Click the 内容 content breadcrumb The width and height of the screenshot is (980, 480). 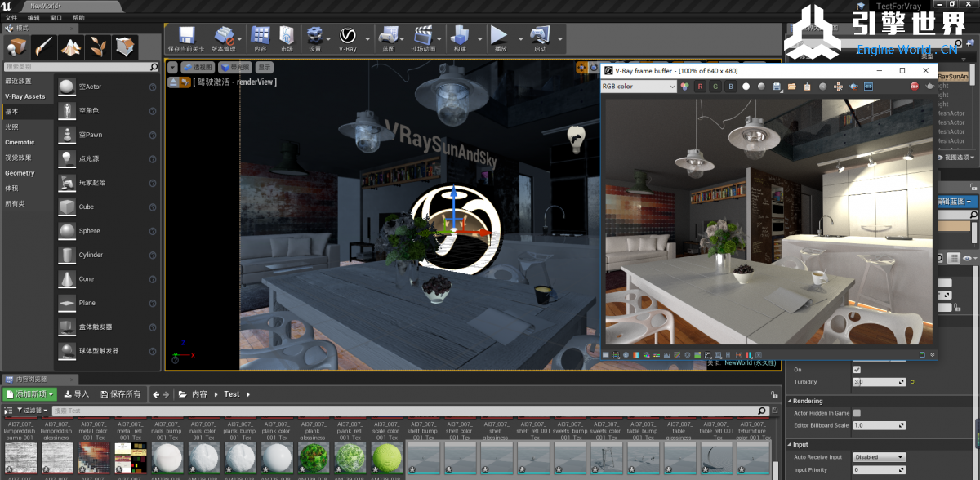click(199, 394)
